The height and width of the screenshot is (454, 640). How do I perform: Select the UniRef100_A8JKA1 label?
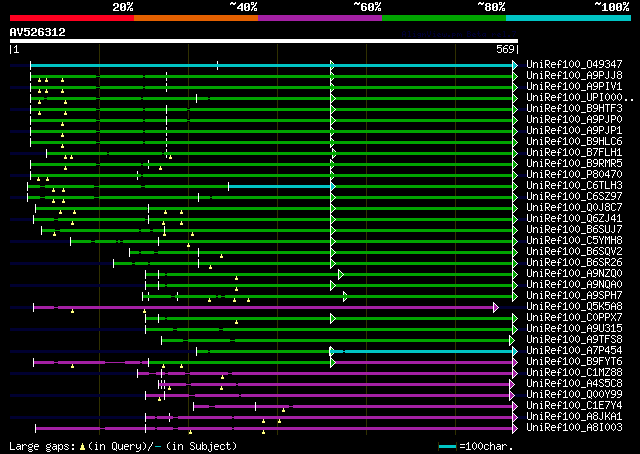(x=574, y=417)
